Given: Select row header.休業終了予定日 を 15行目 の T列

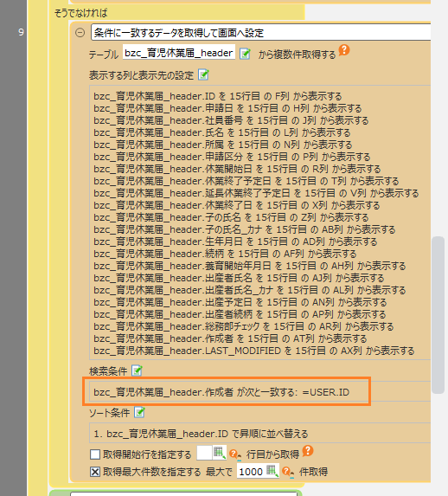Looking at the screenshot, I should pos(246,181).
